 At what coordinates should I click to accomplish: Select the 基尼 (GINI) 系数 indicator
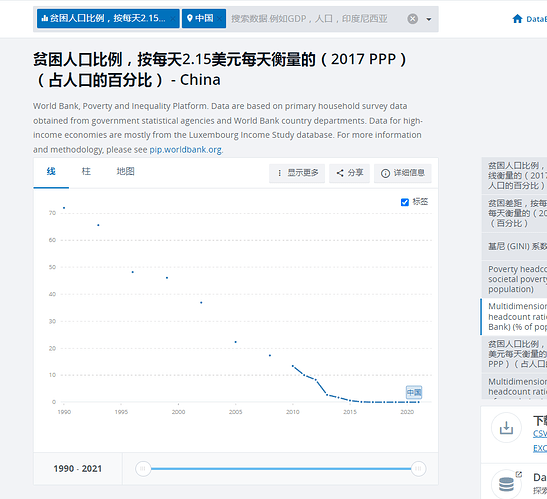[x=514, y=246]
